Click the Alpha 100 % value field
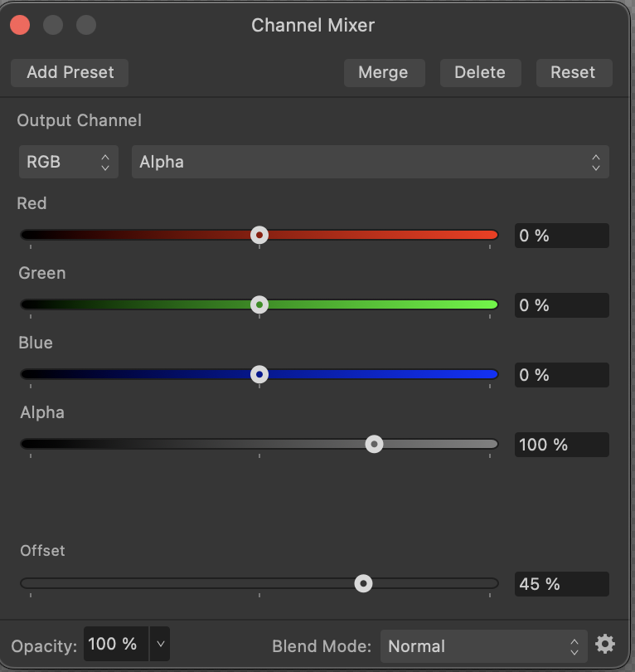The height and width of the screenshot is (672, 635). [561, 445]
